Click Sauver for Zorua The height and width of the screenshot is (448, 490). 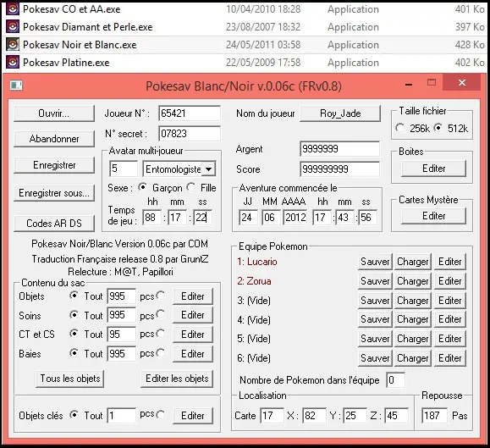375,281
